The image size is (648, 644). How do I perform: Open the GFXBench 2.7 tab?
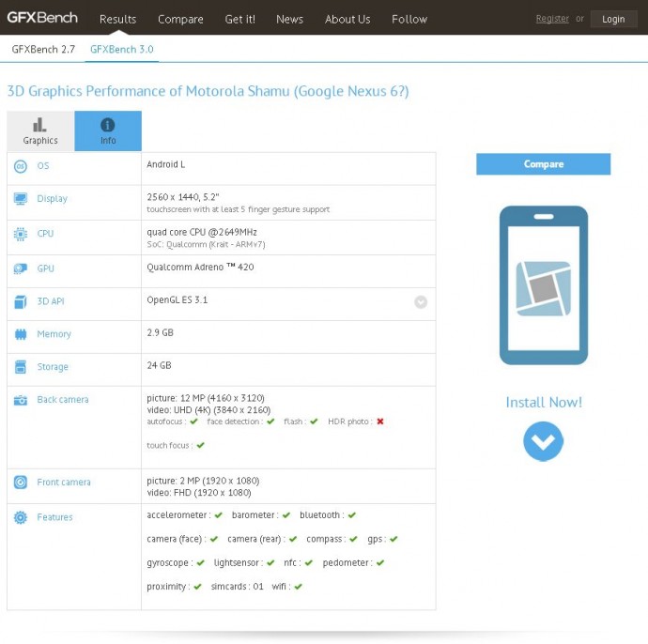pyautogui.click(x=43, y=49)
